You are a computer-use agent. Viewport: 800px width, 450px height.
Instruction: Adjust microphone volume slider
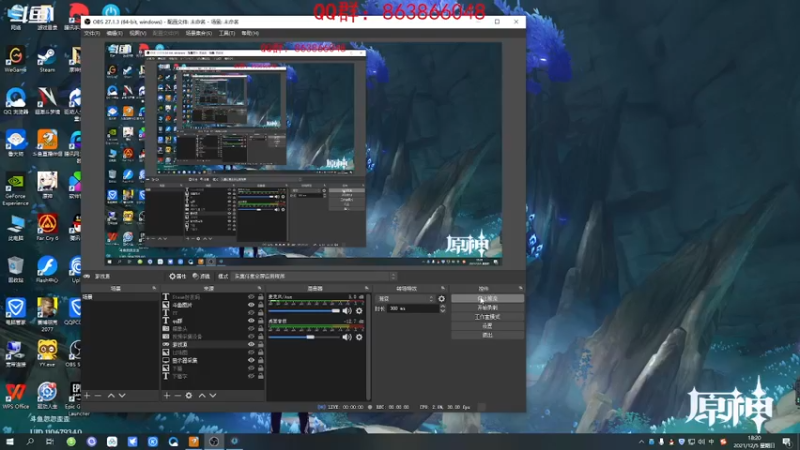click(304, 311)
